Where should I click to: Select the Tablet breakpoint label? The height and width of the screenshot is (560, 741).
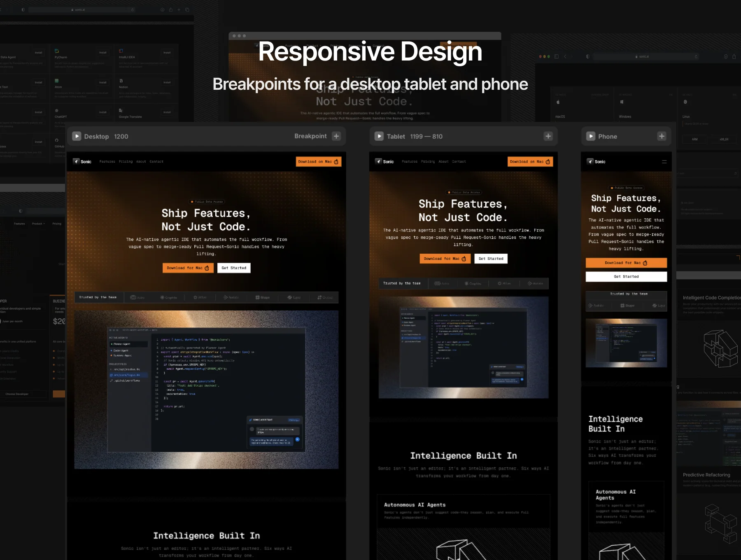pos(396,136)
